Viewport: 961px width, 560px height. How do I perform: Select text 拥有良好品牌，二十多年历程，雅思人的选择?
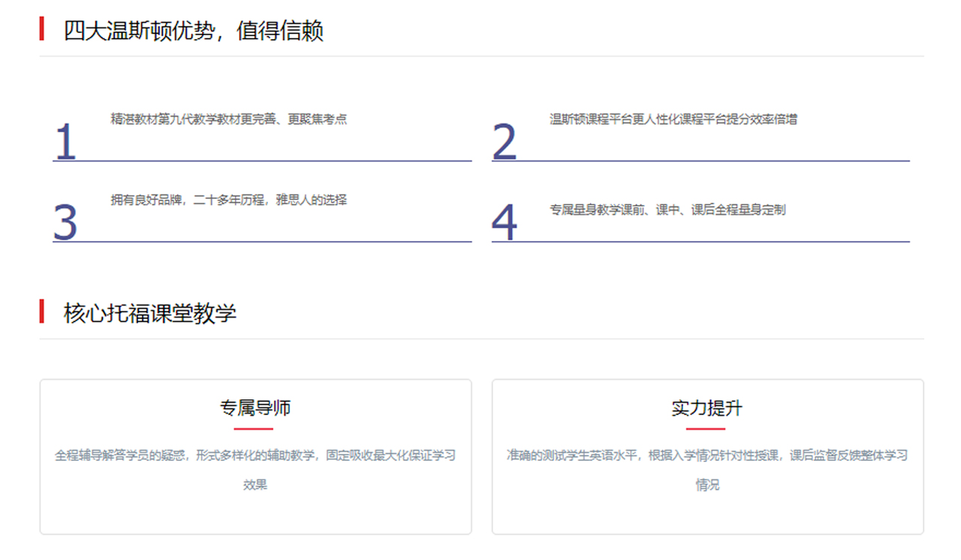[229, 200]
